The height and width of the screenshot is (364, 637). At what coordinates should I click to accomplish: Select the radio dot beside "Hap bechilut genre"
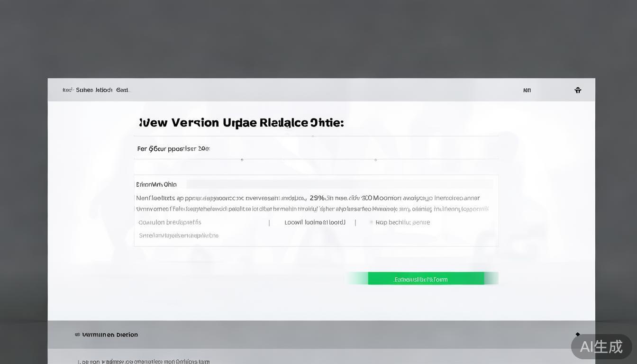(x=371, y=222)
